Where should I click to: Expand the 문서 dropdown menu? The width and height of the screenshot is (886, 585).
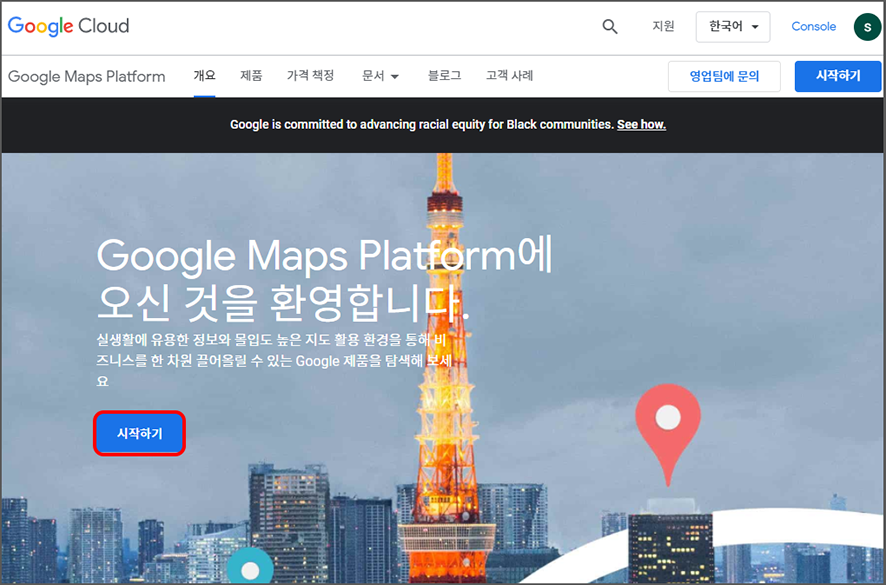click(x=380, y=76)
